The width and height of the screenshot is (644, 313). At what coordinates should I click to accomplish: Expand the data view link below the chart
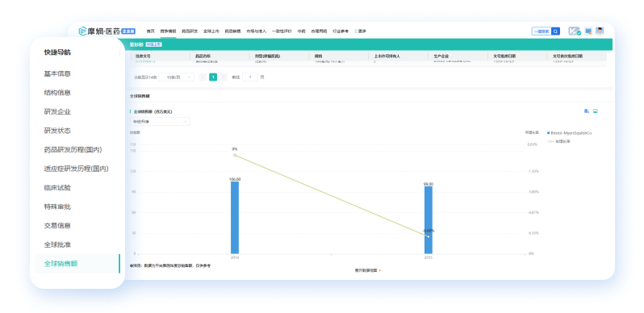(x=367, y=270)
